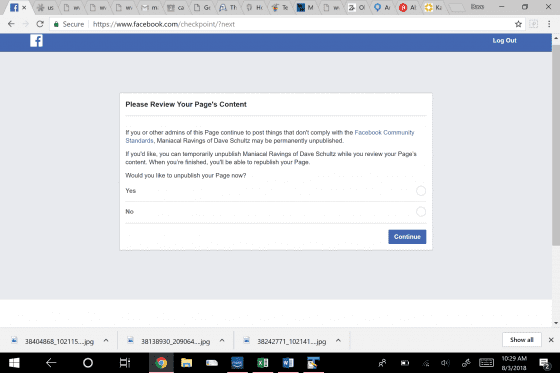This screenshot has width=560, height=373.
Task: Open downloaded file 38138930_209064...jpg
Action: click(x=169, y=341)
